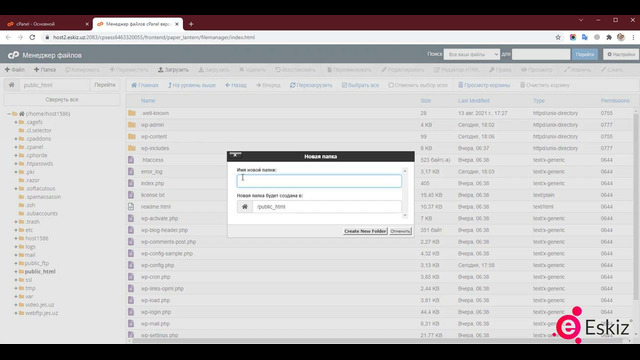Click the .htaccess file icon
This screenshot has width=640, height=360.
coord(131,160)
